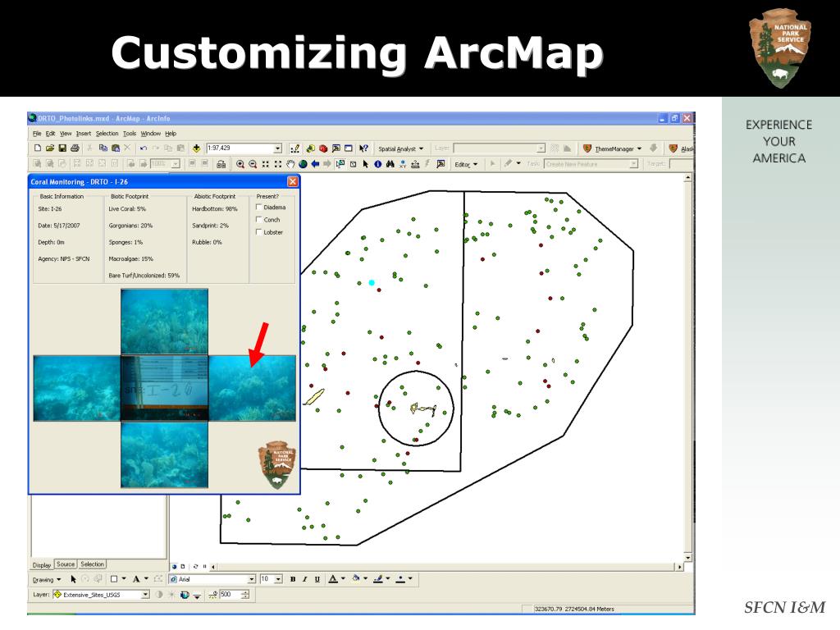Open the font size 10 dropdown
840x630 pixels.
278,579
